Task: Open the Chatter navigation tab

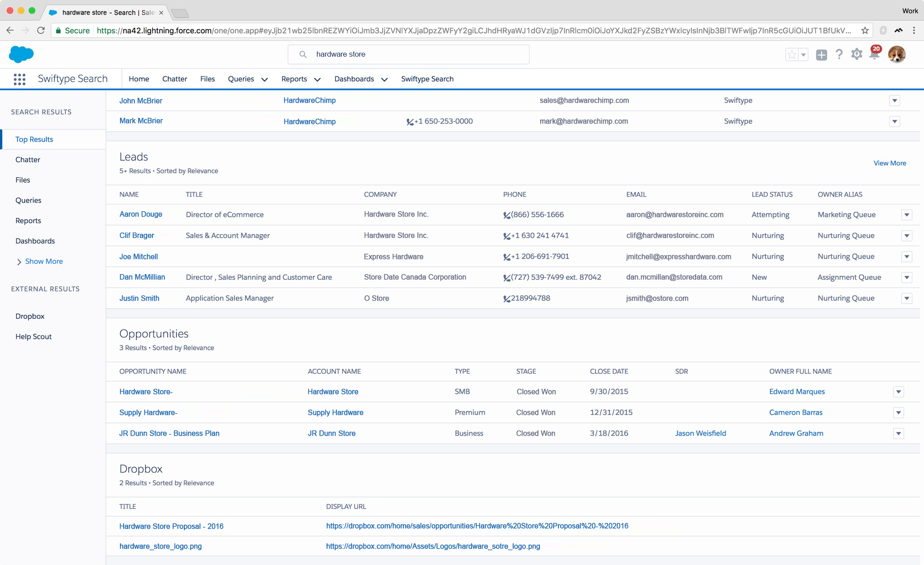Action: (175, 79)
